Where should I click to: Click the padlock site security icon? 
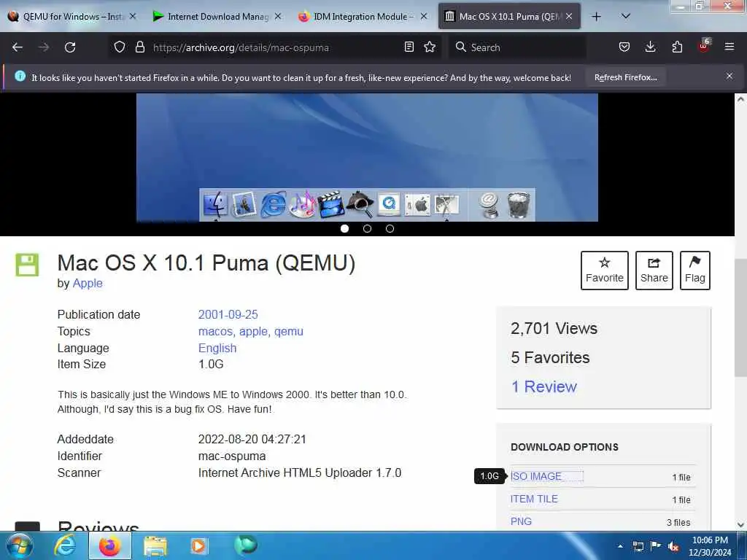tap(139, 47)
